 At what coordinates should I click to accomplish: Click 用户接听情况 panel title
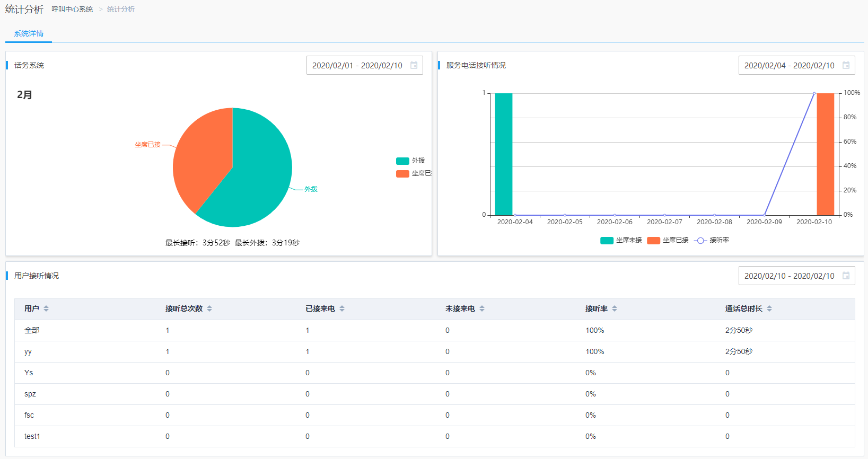point(37,276)
